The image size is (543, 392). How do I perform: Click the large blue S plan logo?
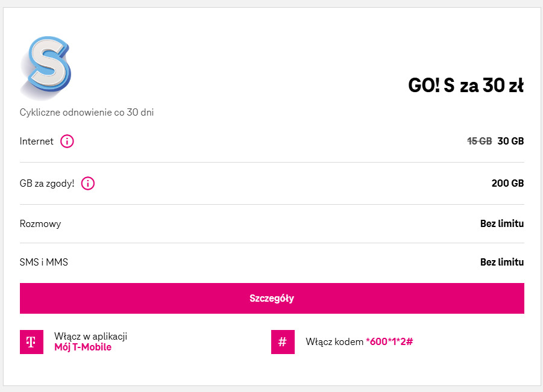tap(46, 67)
